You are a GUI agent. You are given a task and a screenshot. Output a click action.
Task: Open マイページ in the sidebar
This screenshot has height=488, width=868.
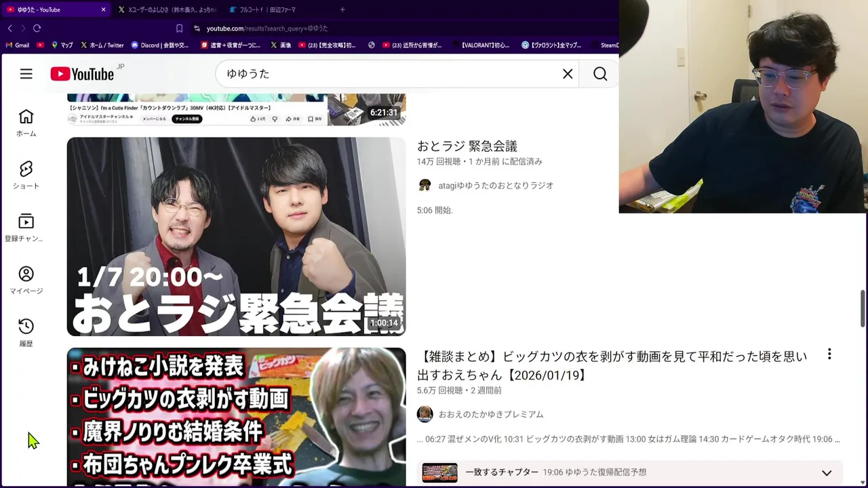26,280
